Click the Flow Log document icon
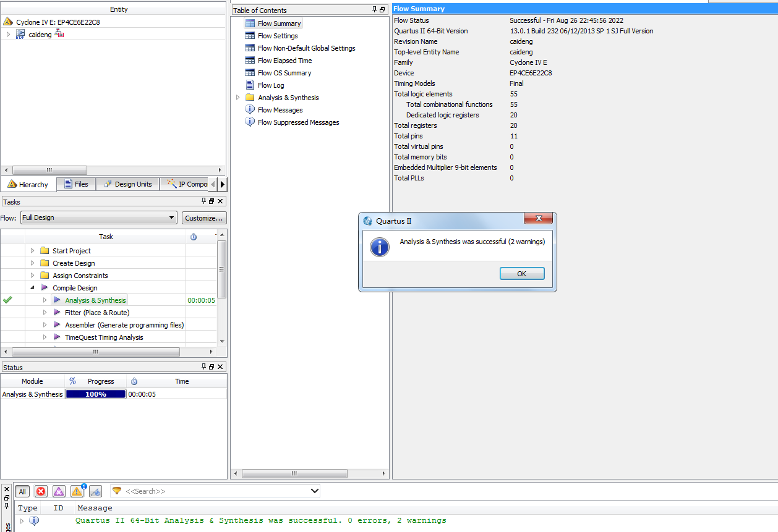The image size is (778, 532). [x=250, y=85]
